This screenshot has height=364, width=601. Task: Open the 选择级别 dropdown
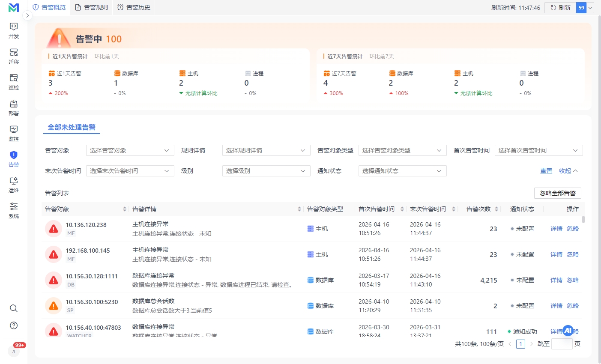click(x=266, y=171)
